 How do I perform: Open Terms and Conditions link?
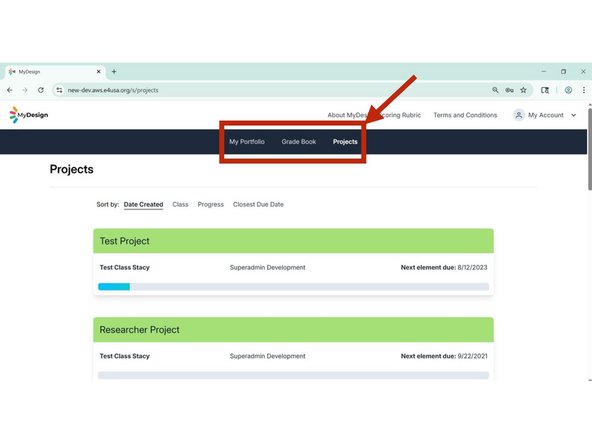pyautogui.click(x=465, y=115)
